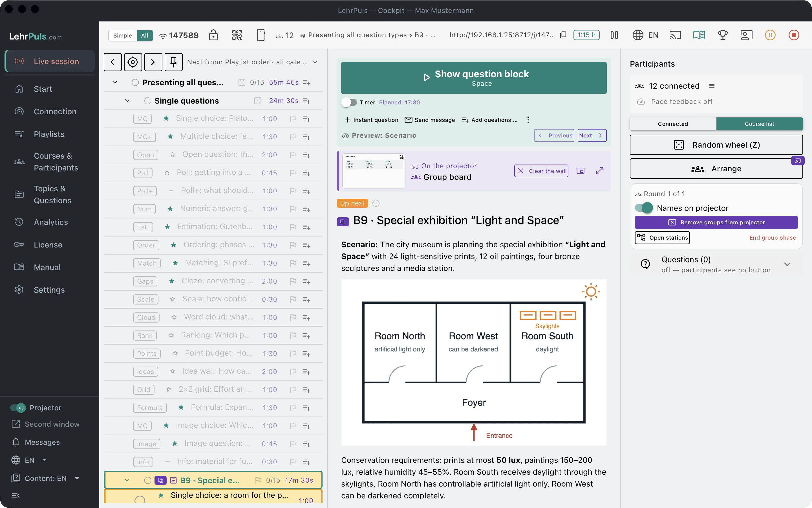
Task: Switch to the Course list tab
Action: point(759,124)
